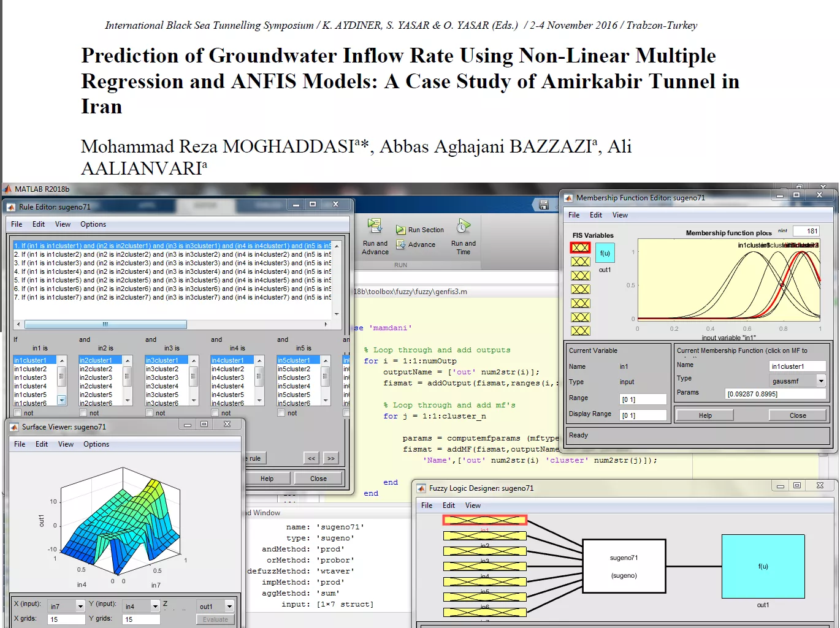Open the sugeno71 rule block in Fuzzy Logic Designer

(624, 566)
